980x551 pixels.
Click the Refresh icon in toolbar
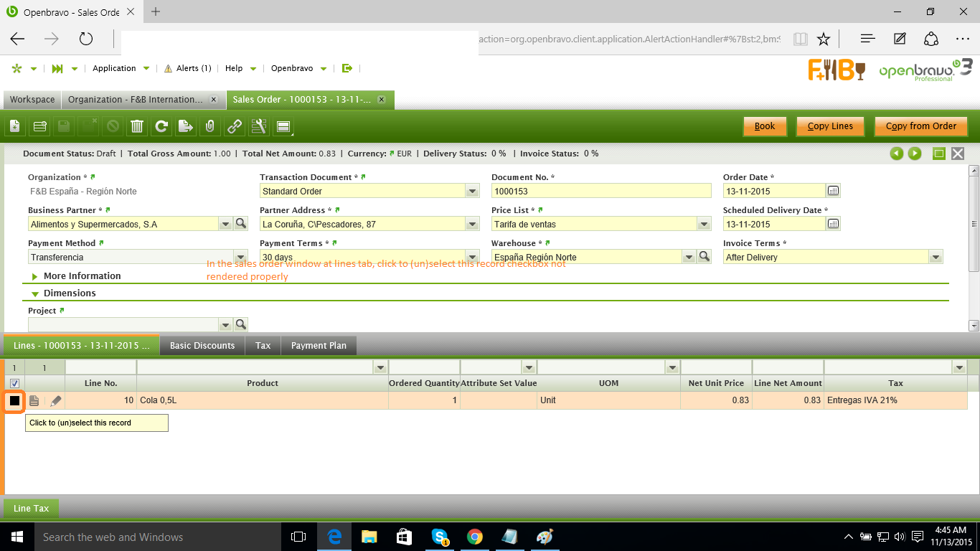click(x=161, y=127)
